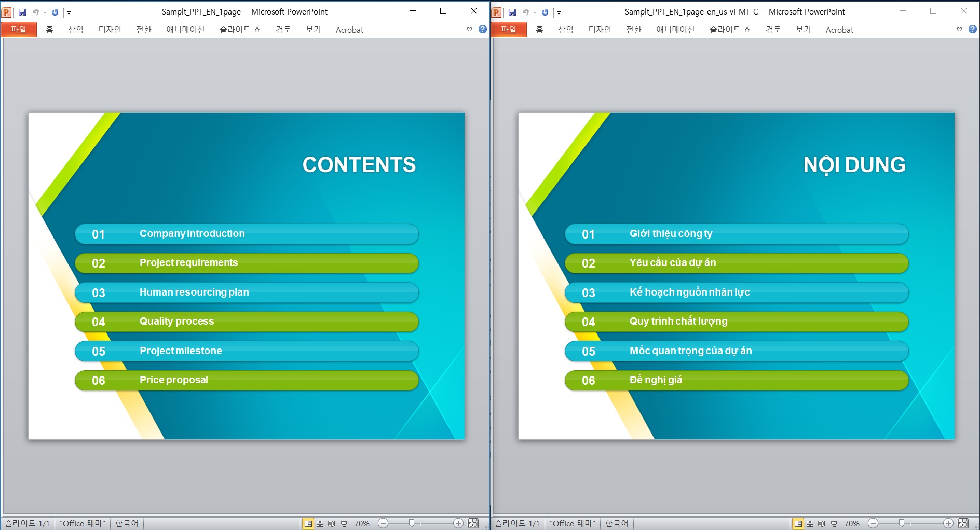Click zoom slider handle in left window
Image resolution: width=980 pixels, height=530 pixels.
(411, 523)
